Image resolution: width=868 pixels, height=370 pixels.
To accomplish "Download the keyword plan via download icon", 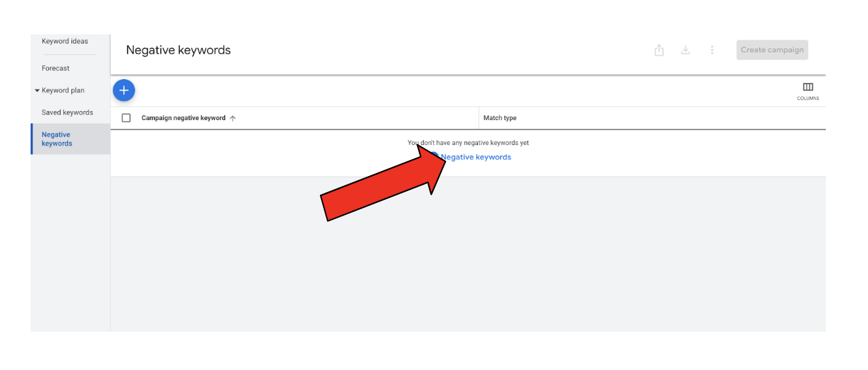I will tap(686, 50).
